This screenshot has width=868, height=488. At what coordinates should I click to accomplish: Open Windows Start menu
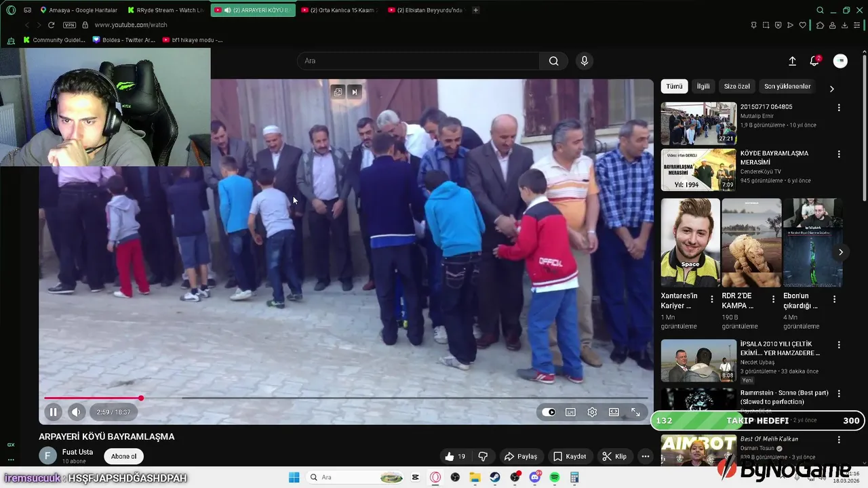(x=294, y=477)
